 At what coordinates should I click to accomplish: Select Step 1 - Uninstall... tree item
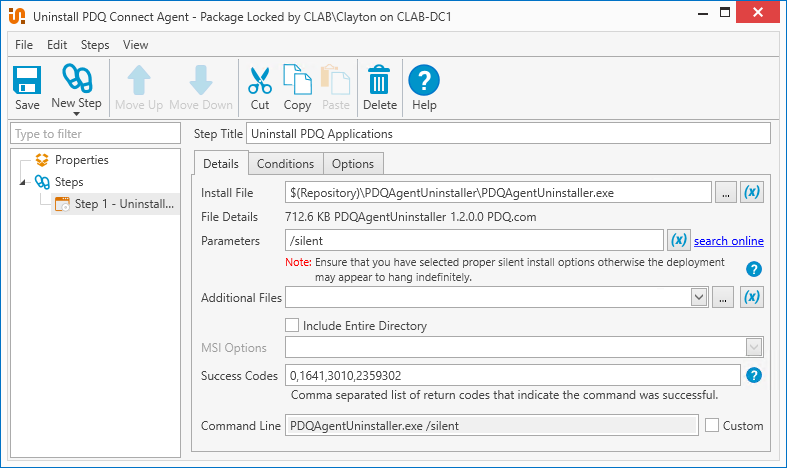[115, 204]
